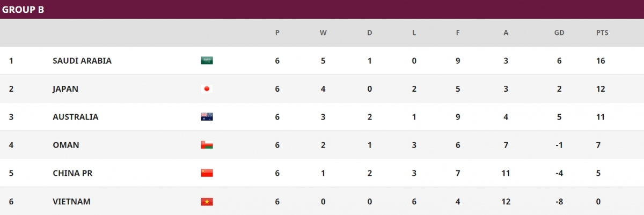This screenshot has height=215, width=644.
Task: Click the China PR flag icon
Action: [207, 173]
